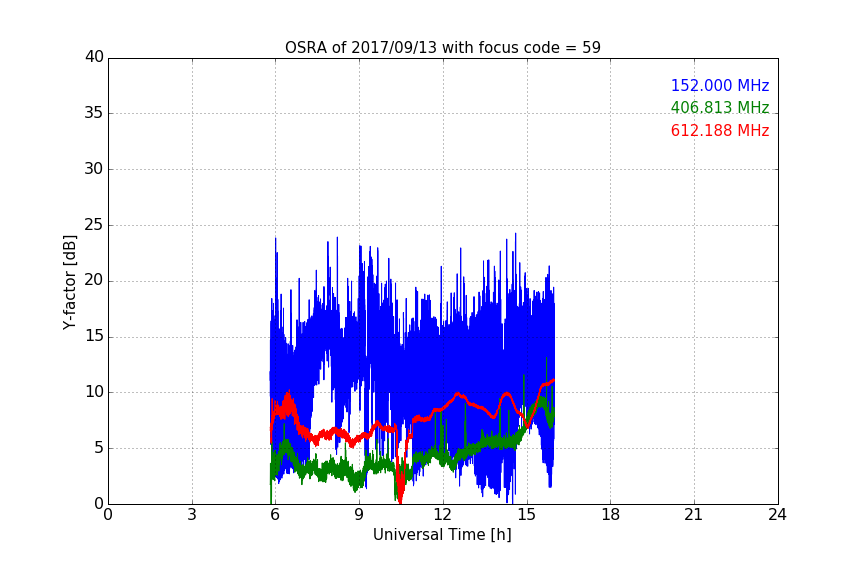This screenshot has height=576, width=864.
Task: Click the 'Universal Time [h]' axis label
Action: tap(442, 535)
